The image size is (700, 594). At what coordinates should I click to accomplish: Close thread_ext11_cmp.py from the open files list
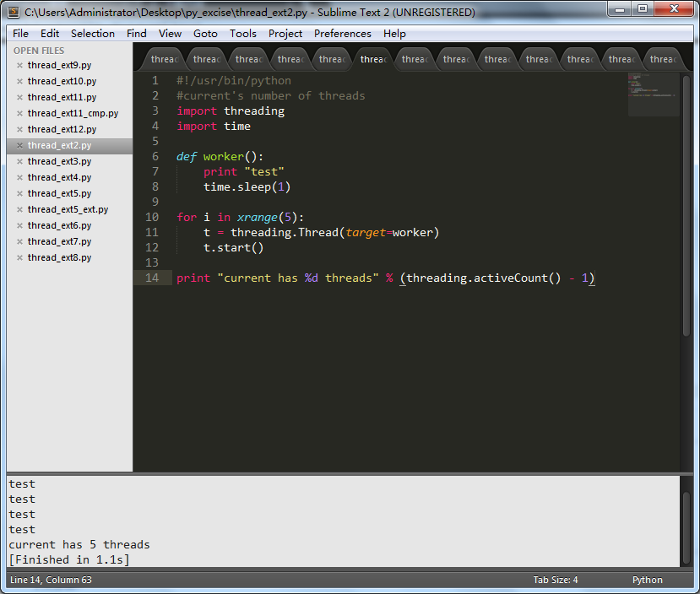click(x=19, y=114)
